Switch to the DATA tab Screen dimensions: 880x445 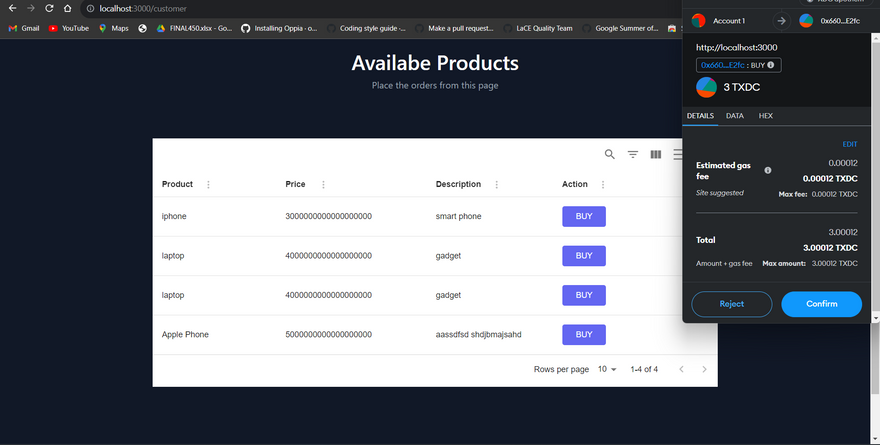734,116
